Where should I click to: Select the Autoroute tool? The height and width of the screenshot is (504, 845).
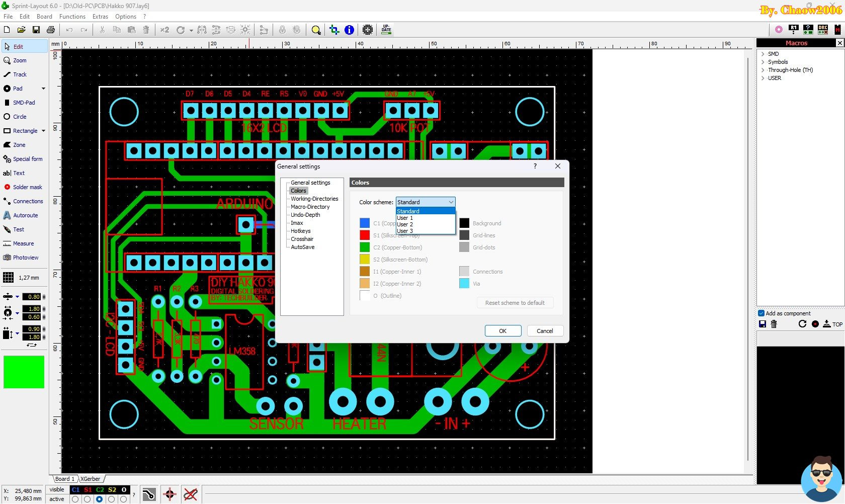click(25, 215)
